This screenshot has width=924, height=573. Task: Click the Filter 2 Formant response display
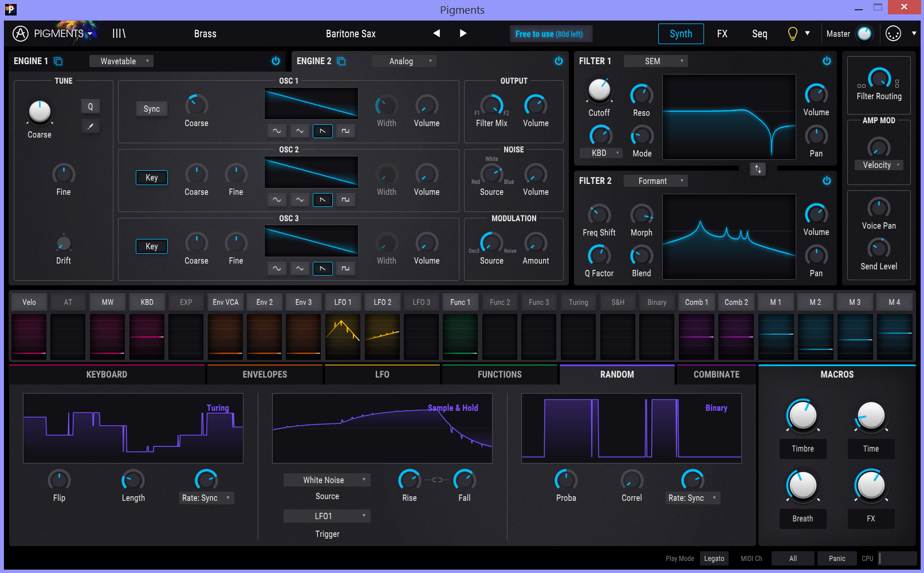[x=729, y=237]
